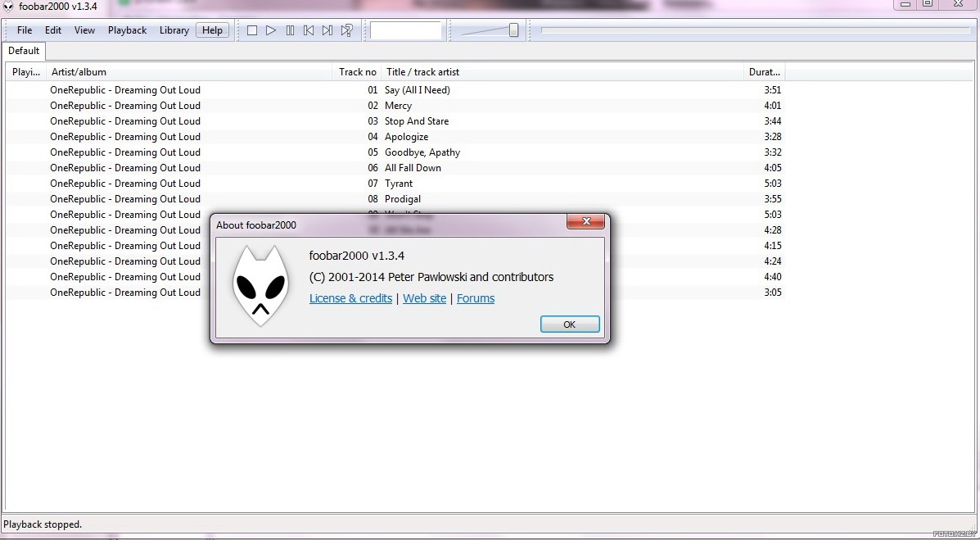Click the 4:01 duration cell
The image size is (980, 540).
coord(773,106)
